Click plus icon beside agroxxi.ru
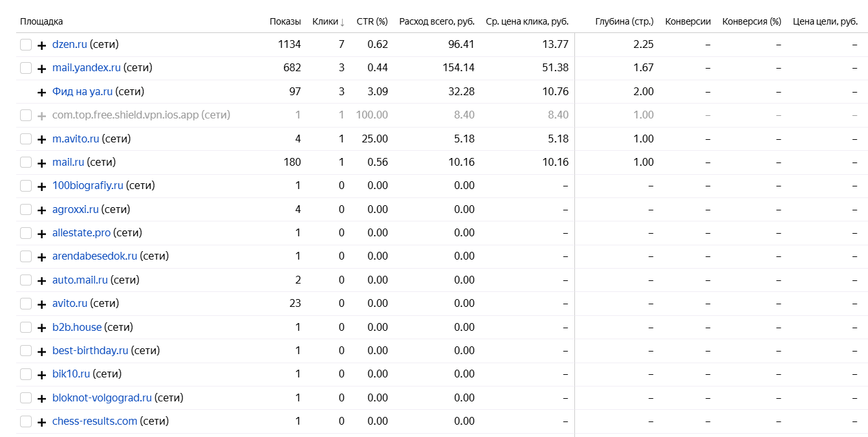Screen dimensions: 868x437 point(42,210)
